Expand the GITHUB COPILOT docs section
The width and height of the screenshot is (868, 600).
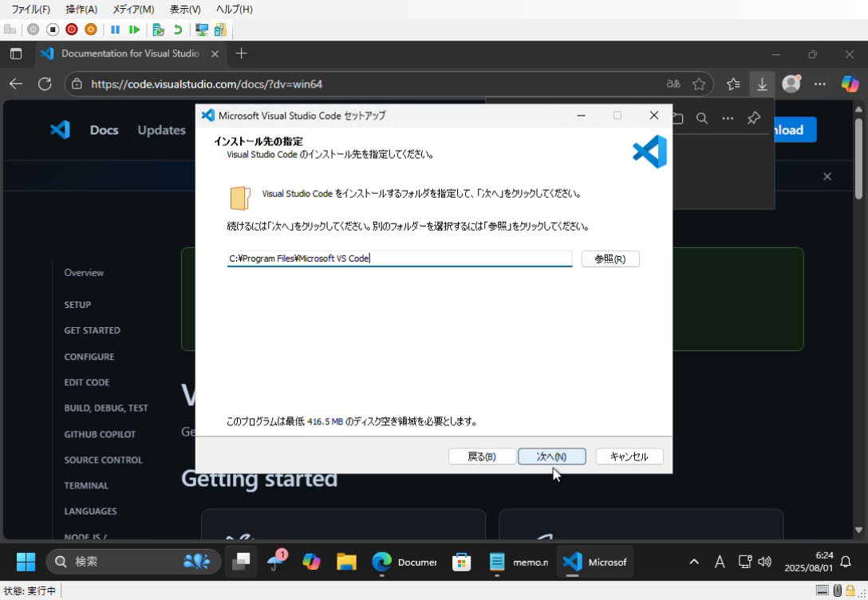(100, 434)
